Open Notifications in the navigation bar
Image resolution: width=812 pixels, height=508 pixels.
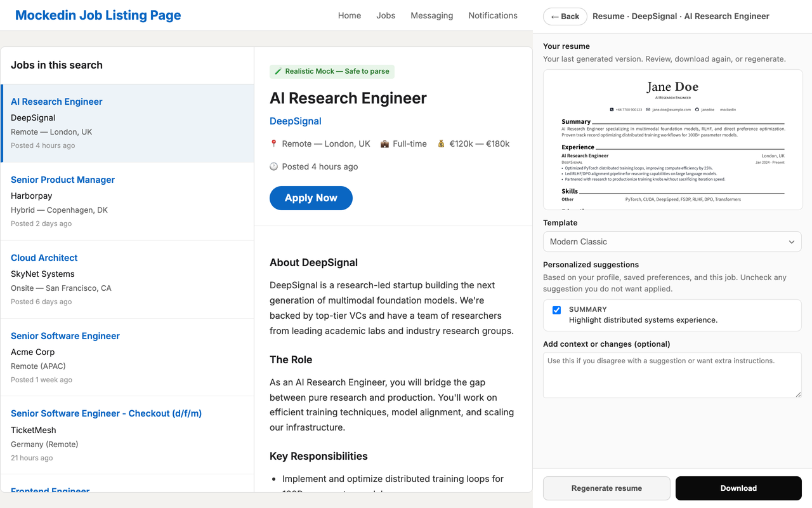click(493, 15)
